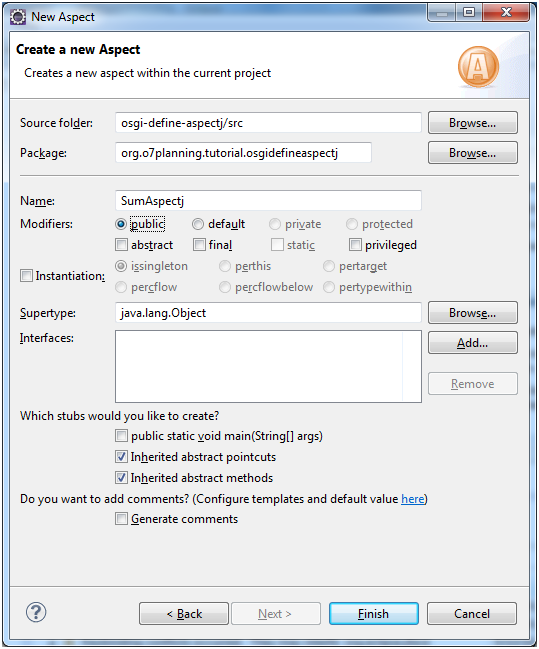Click the Package text field
Screen dimensions: 539x649
(243, 153)
